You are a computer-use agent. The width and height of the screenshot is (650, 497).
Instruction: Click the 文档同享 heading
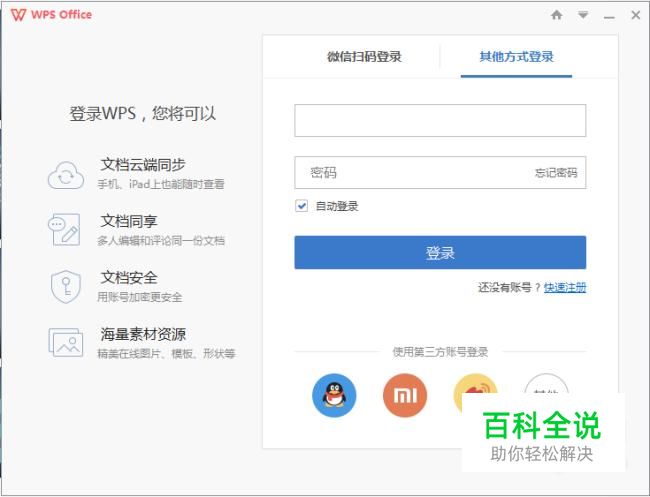pos(129,221)
